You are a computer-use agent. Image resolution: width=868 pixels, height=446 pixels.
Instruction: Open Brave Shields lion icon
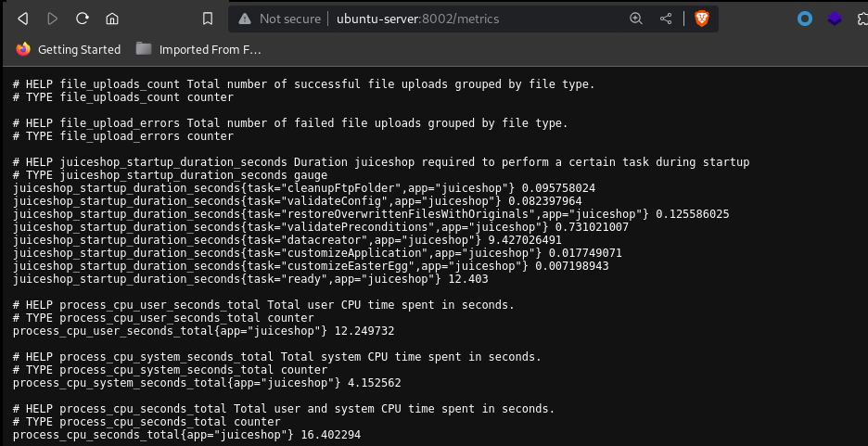click(702, 19)
